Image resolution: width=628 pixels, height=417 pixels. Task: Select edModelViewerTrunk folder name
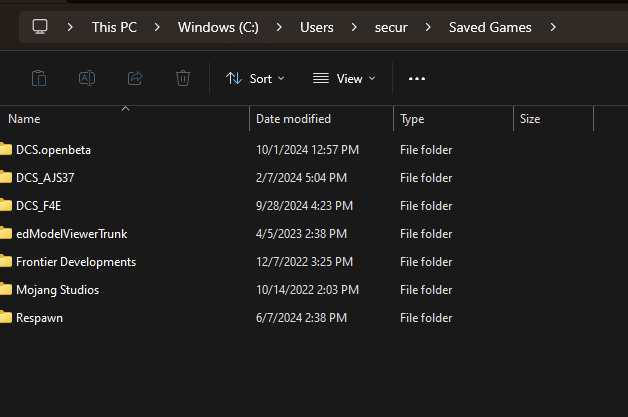[72, 234]
